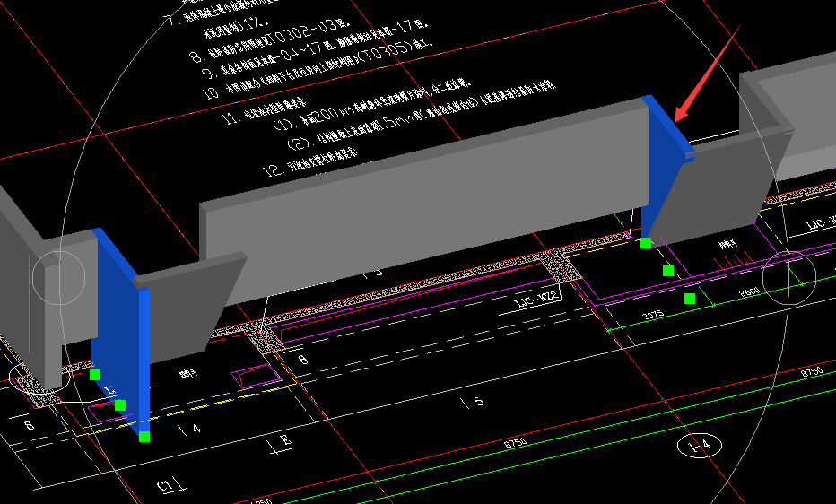Screen dimensions: 836x504
Task: Select the upper-right gray beam
Action: point(789,112)
